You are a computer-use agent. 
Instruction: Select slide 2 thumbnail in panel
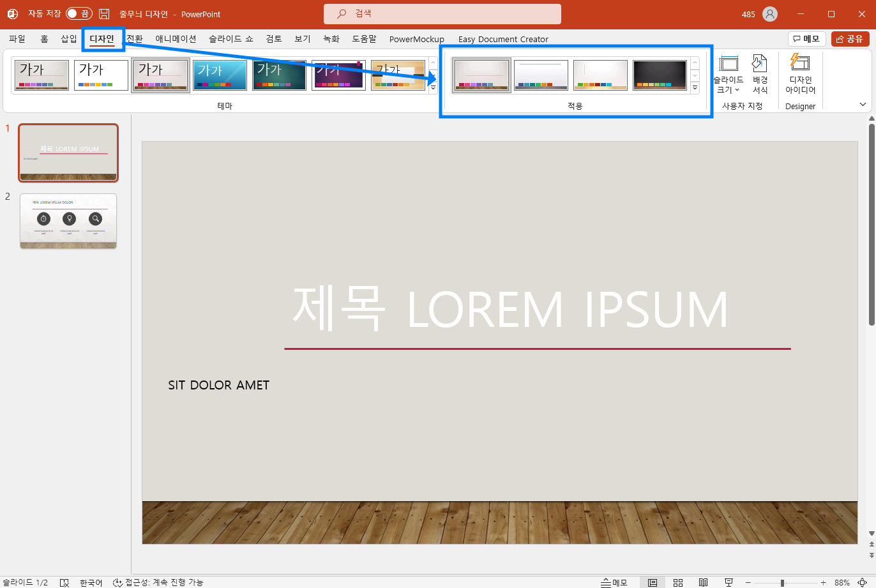68,222
